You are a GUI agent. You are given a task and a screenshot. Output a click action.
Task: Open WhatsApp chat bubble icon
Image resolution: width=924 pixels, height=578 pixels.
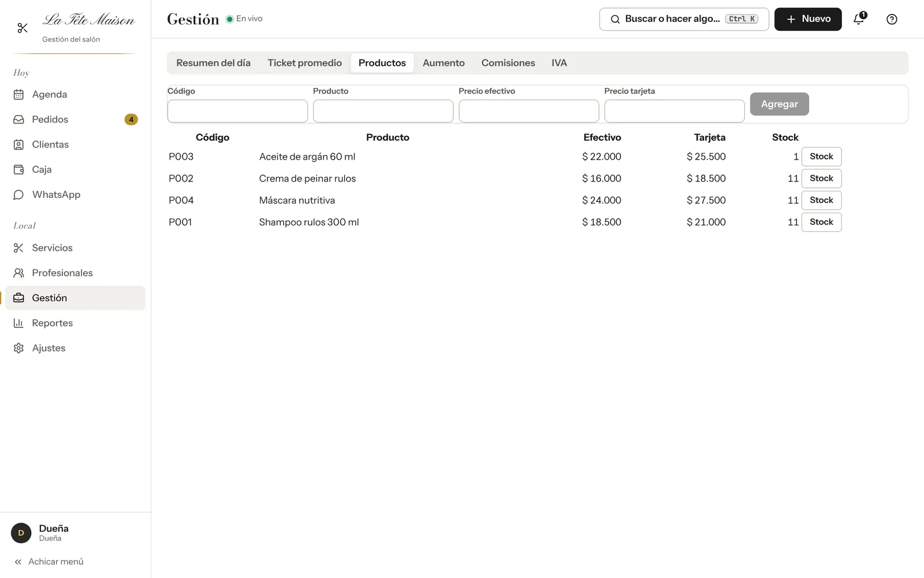(18, 195)
